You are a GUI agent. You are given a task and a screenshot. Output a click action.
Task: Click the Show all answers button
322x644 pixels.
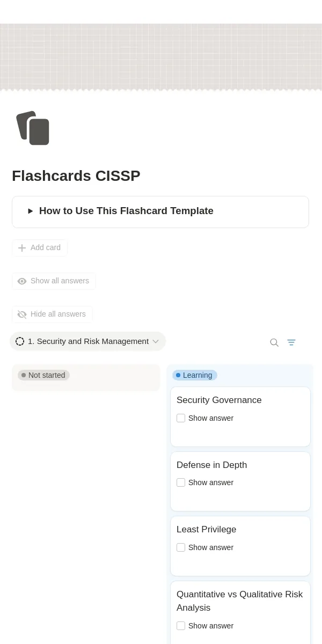point(54,281)
